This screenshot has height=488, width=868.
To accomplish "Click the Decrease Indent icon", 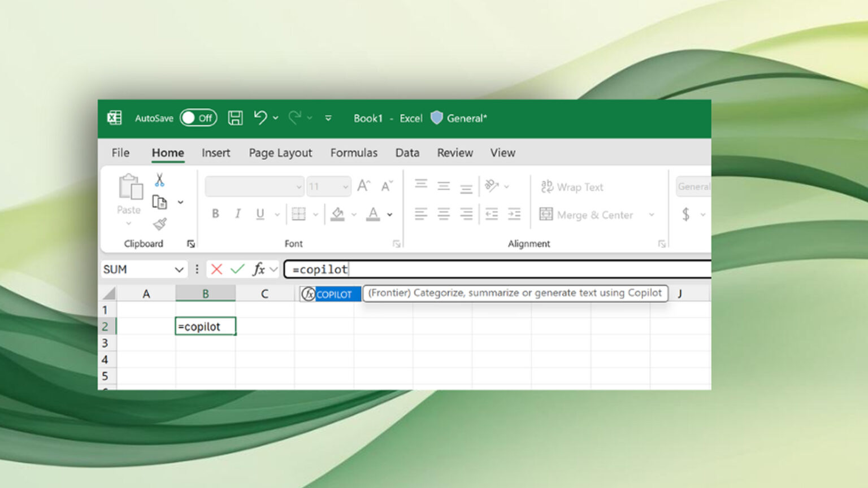I will click(492, 213).
